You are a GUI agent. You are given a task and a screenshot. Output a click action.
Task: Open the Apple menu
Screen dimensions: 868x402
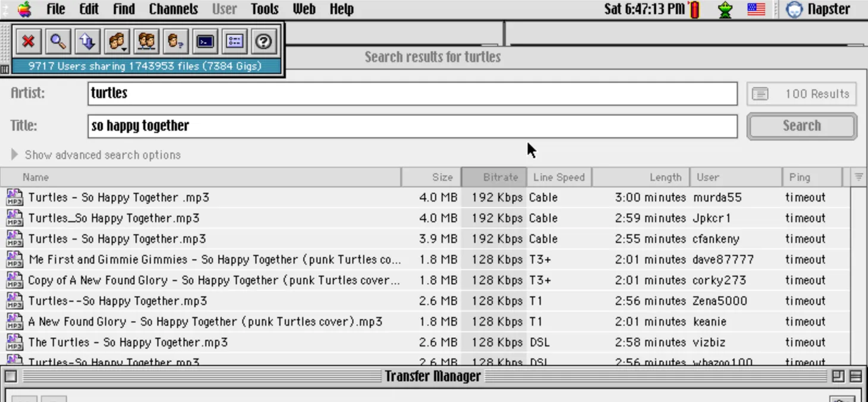(x=24, y=9)
